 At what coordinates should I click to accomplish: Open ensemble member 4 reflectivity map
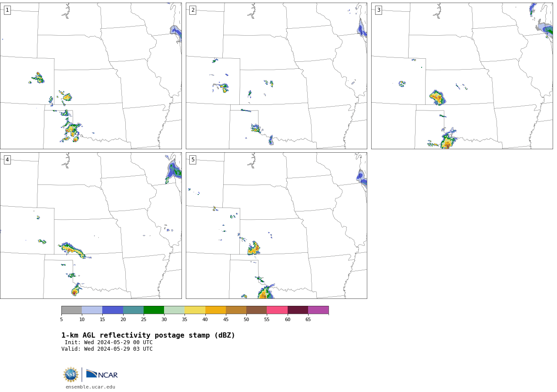coord(91,225)
